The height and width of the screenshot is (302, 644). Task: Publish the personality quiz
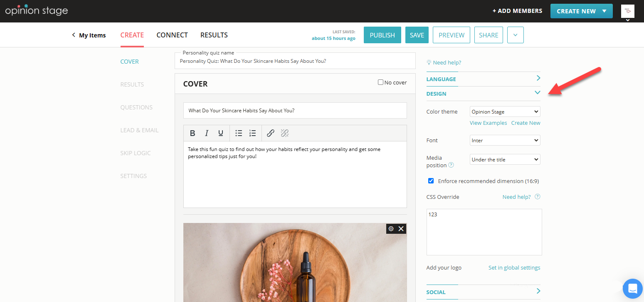point(382,35)
